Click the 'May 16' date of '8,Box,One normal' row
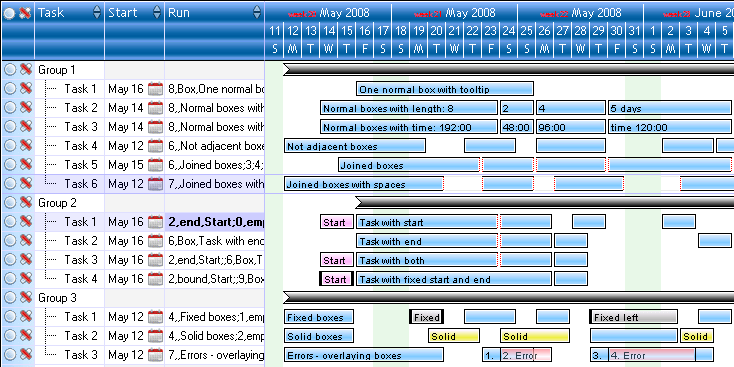The width and height of the screenshot is (734, 367). coord(125,89)
